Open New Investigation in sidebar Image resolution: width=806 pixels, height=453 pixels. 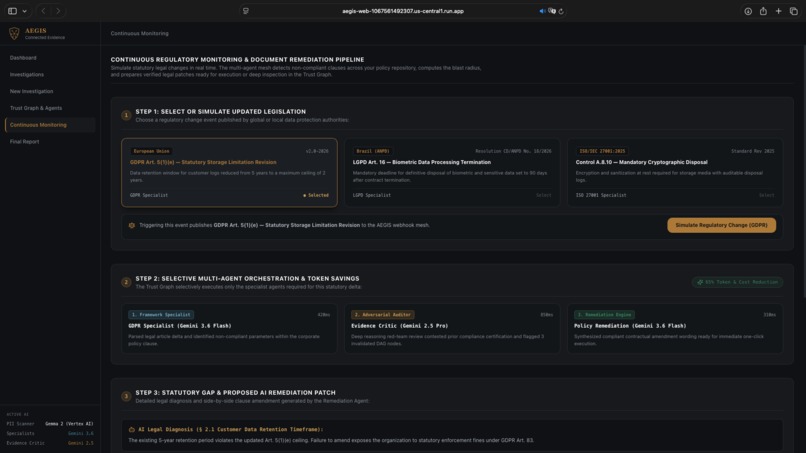(31, 91)
